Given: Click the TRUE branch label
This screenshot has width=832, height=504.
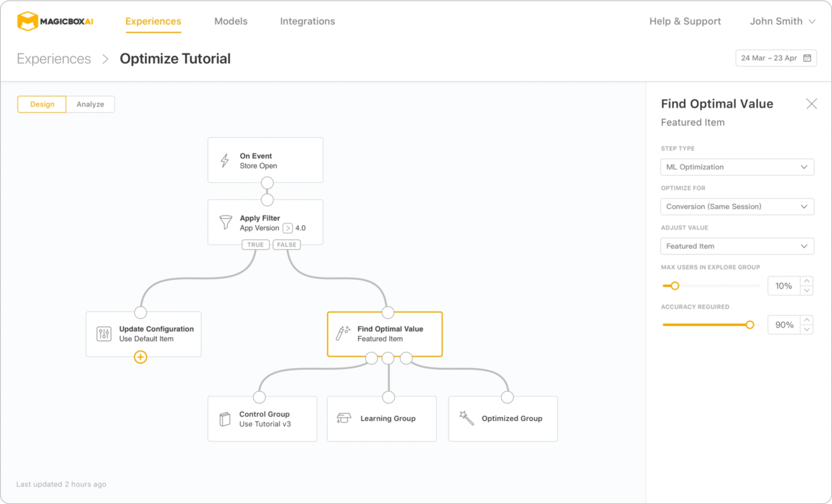Looking at the screenshot, I should 255,245.
